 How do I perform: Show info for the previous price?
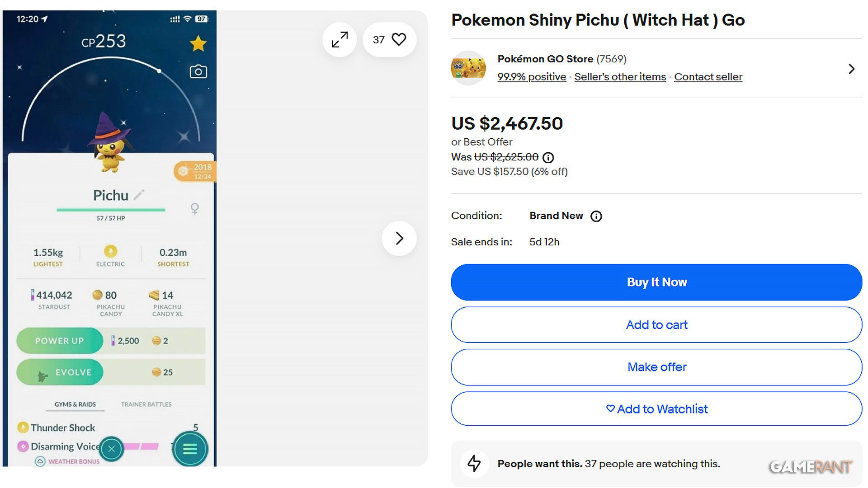[548, 157]
